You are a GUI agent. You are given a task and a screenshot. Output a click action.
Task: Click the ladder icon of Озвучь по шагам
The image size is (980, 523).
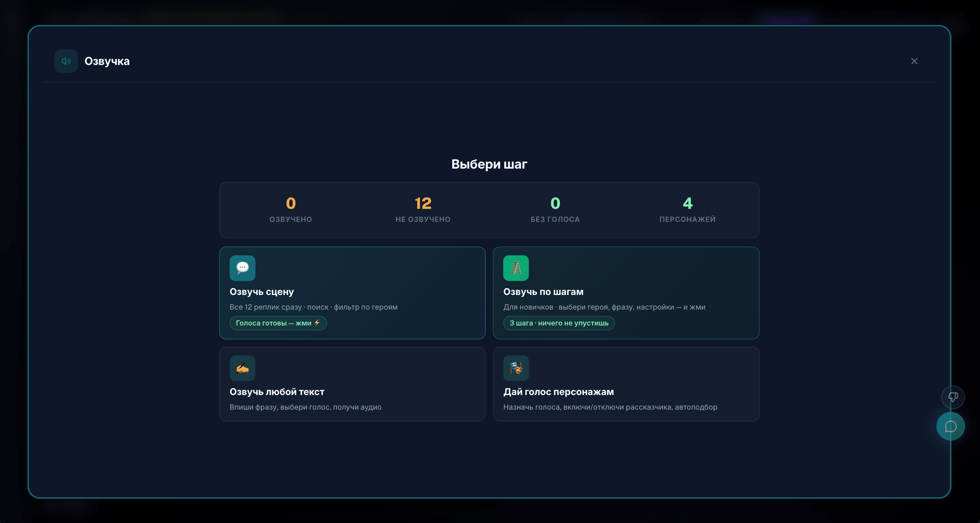pyautogui.click(x=516, y=268)
